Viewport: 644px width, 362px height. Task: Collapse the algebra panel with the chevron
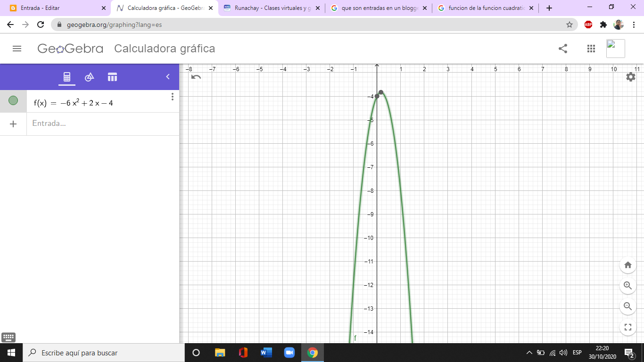coord(168,77)
